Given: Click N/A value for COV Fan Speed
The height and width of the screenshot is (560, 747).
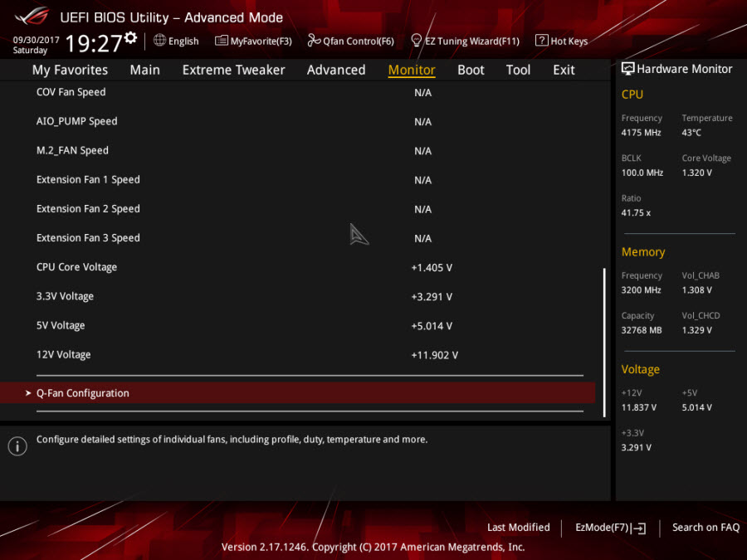Looking at the screenshot, I should (423, 92).
